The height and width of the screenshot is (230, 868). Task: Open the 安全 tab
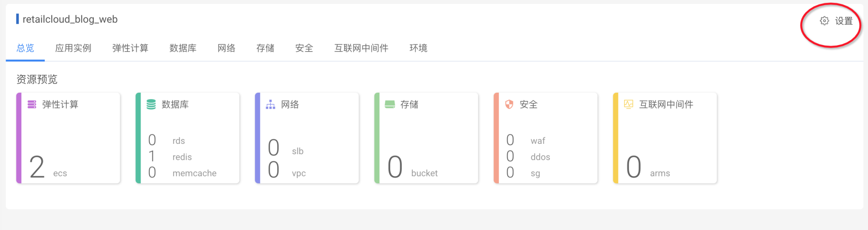tap(304, 48)
